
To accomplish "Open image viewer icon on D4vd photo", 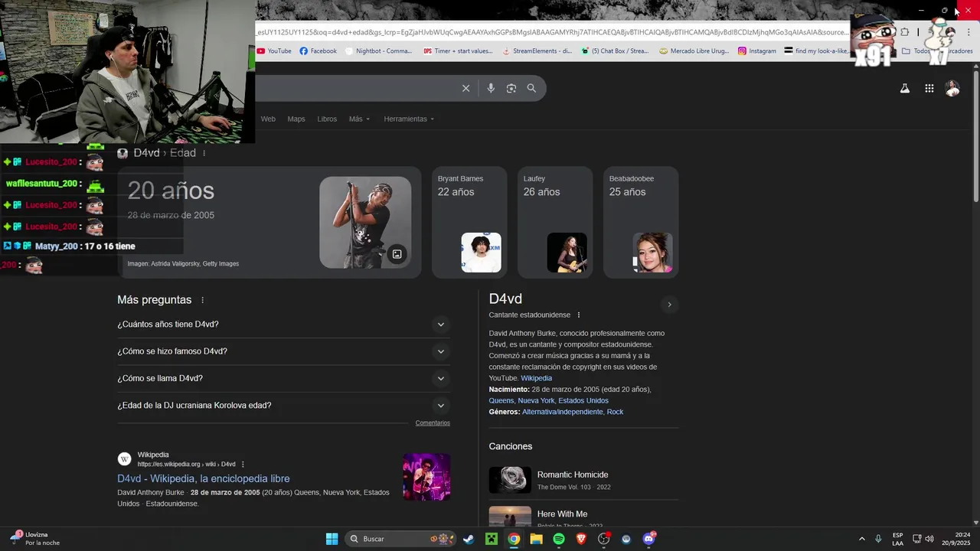I will (x=397, y=254).
